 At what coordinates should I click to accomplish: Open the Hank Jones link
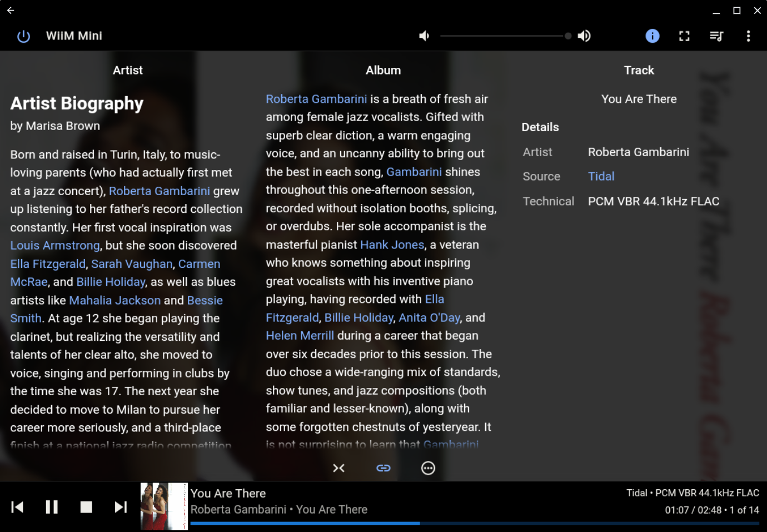pyautogui.click(x=392, y=245)
